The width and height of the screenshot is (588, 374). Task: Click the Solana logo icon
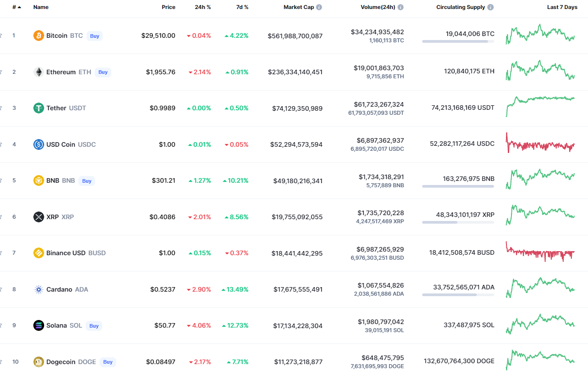pyautogui.click(x=39, y=325)
